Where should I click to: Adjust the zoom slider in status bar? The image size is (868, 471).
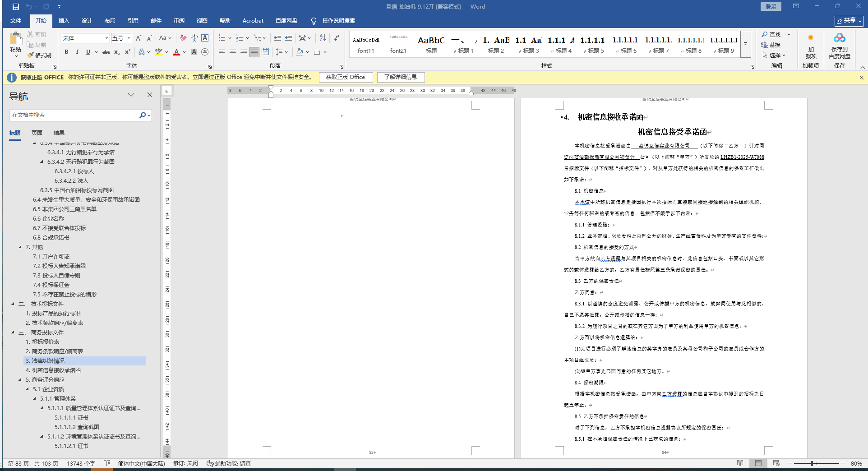(x=812, y=463)
